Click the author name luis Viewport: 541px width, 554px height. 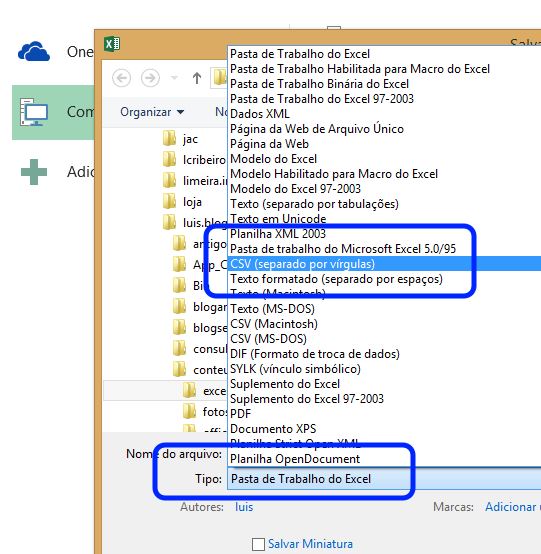tap(244, 507)
